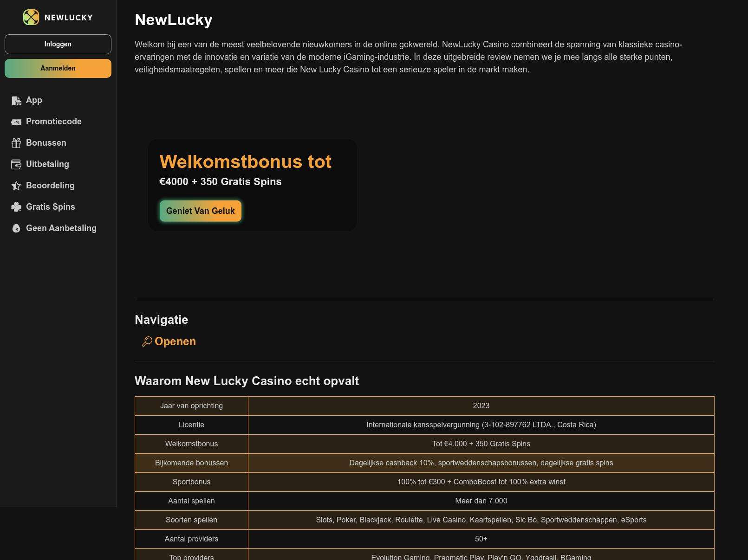The image size is (748, 560).
Task: Select the 2023 table cell
Action: [x=481, y=406]
